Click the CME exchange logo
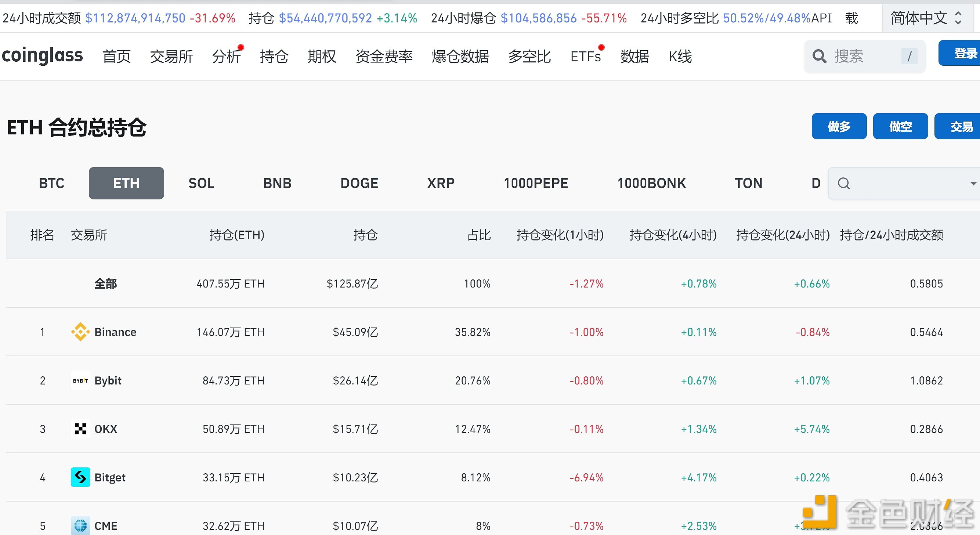This screenshot has height=535, width=980. click(80, 525)
